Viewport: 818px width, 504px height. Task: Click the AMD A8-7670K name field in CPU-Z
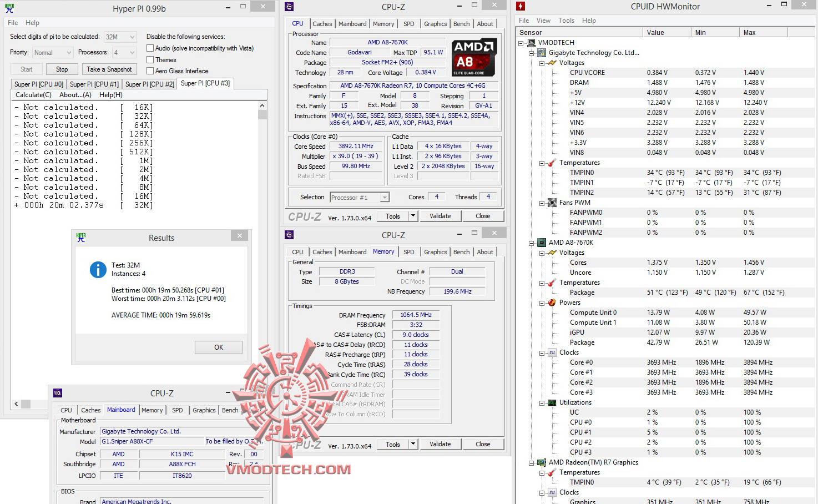coord(387,42)
